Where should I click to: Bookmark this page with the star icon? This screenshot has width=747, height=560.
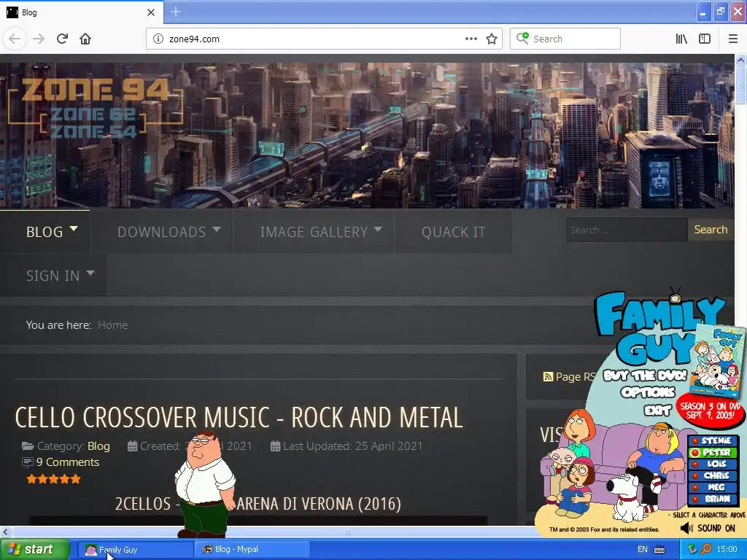[x=492, y=39]
